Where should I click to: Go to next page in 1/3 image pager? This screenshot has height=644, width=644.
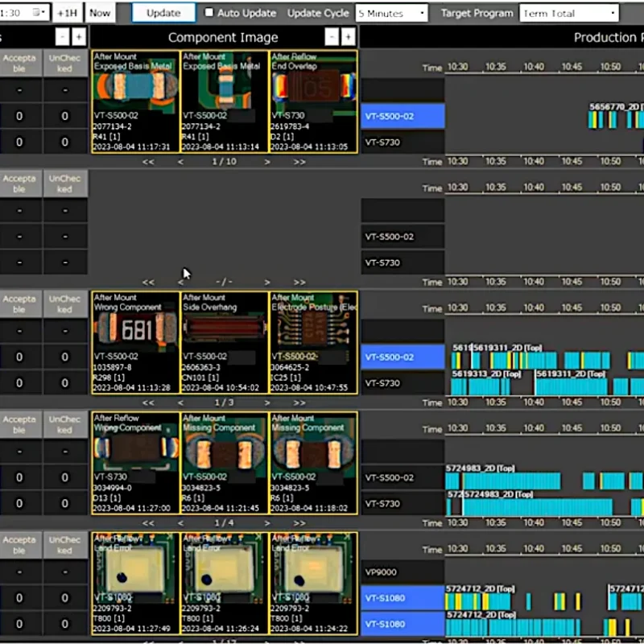click(267, 402)
